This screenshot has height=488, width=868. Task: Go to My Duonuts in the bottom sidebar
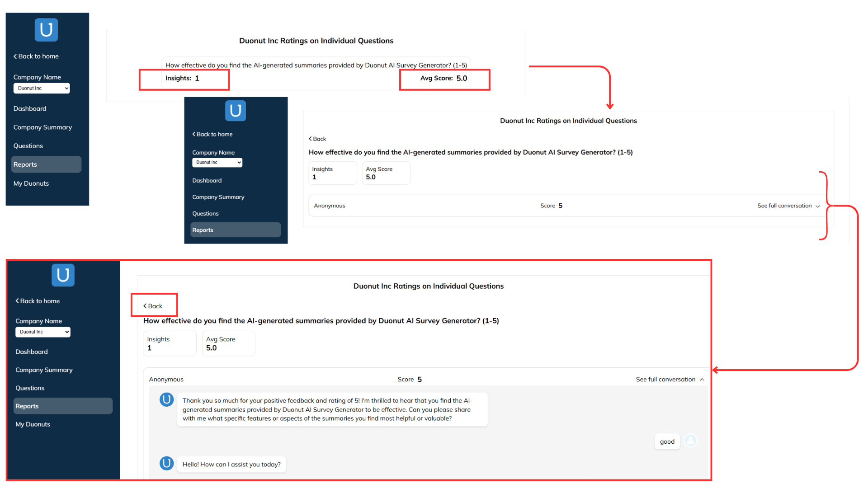[33, 424]
